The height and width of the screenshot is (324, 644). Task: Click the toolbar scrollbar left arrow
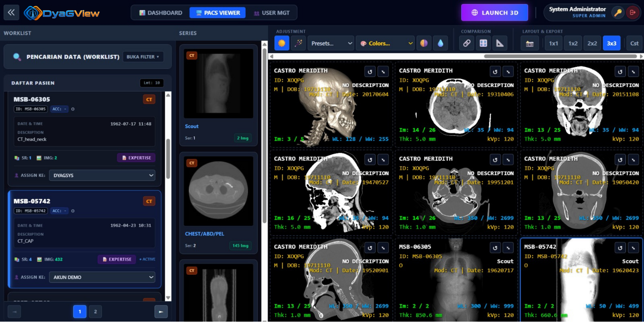click(272, 56)
